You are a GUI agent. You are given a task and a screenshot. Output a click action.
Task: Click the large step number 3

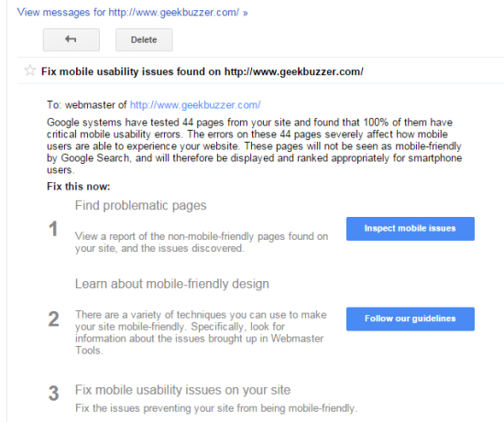pos(53,394)
